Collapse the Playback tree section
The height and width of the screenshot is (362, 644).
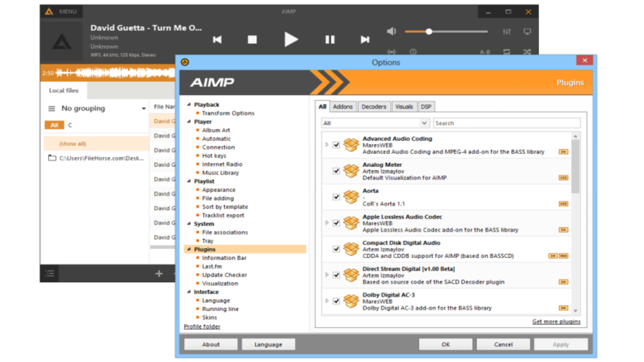coord(189,104)
